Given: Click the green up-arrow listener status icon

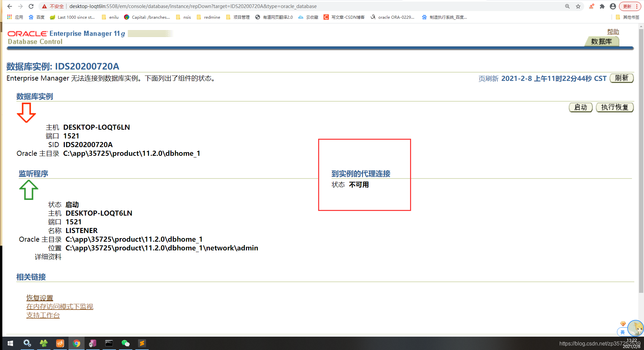Looking at the screenshot, I should point(29,190).
